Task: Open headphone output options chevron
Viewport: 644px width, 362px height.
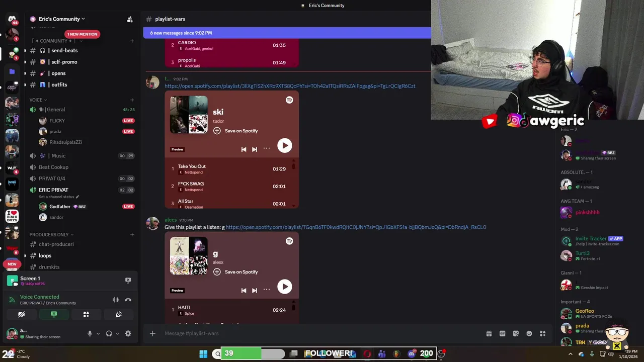Action: point(117,333)
